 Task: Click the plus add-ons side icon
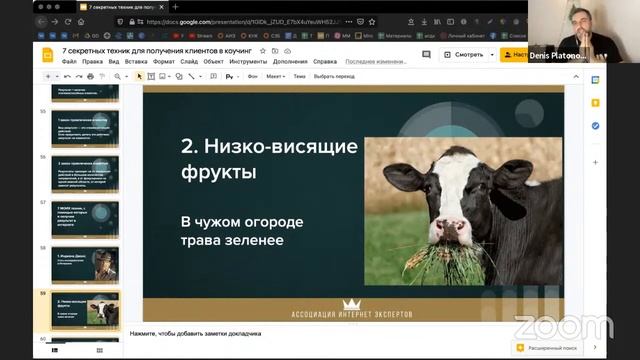coord(596,162)
